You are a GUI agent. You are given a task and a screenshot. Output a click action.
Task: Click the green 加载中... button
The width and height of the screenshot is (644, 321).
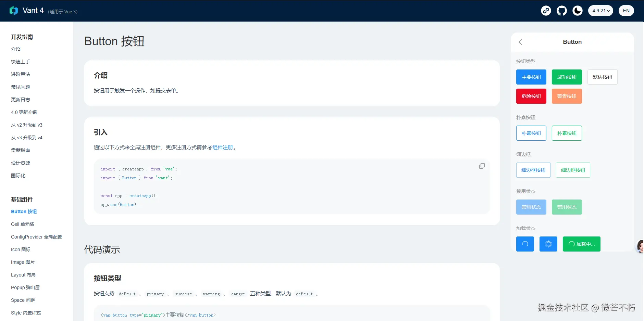[582, 244]
